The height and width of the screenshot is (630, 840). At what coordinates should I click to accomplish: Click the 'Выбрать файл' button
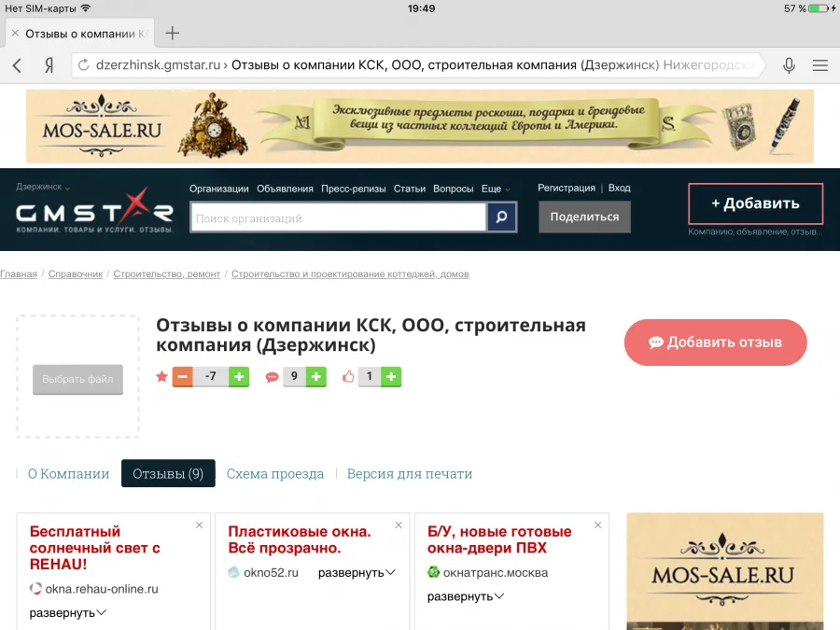pyautogui.click(x=77, y=379)
